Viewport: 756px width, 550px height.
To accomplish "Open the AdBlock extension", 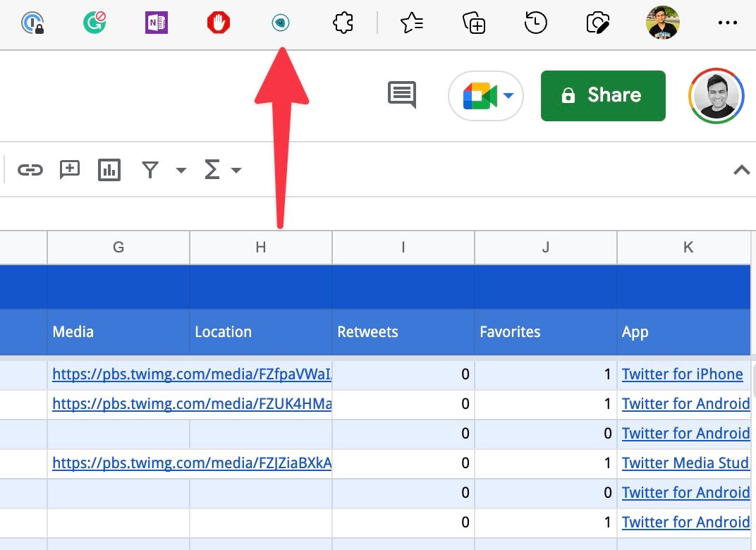I will point(218,22).
